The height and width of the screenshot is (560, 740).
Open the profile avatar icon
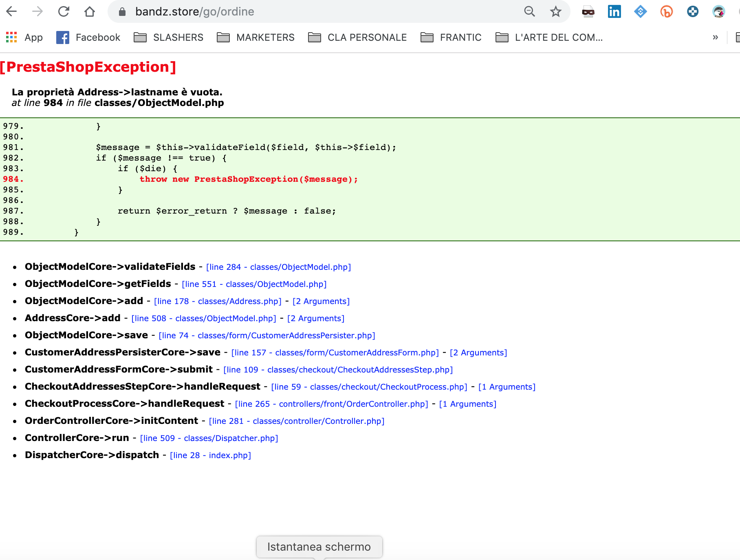pos(718,11)
